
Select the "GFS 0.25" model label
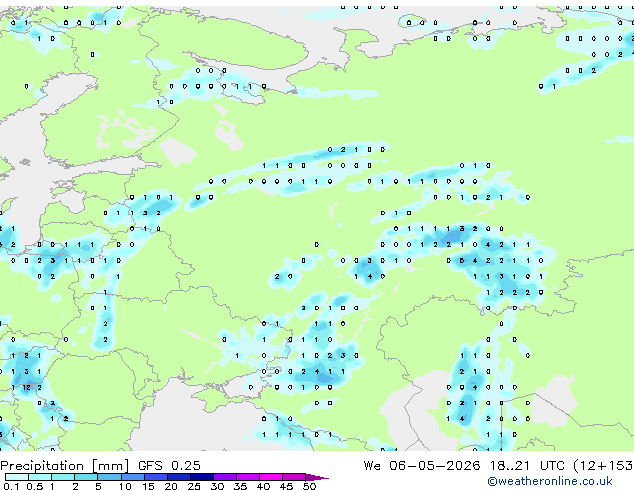169,466
